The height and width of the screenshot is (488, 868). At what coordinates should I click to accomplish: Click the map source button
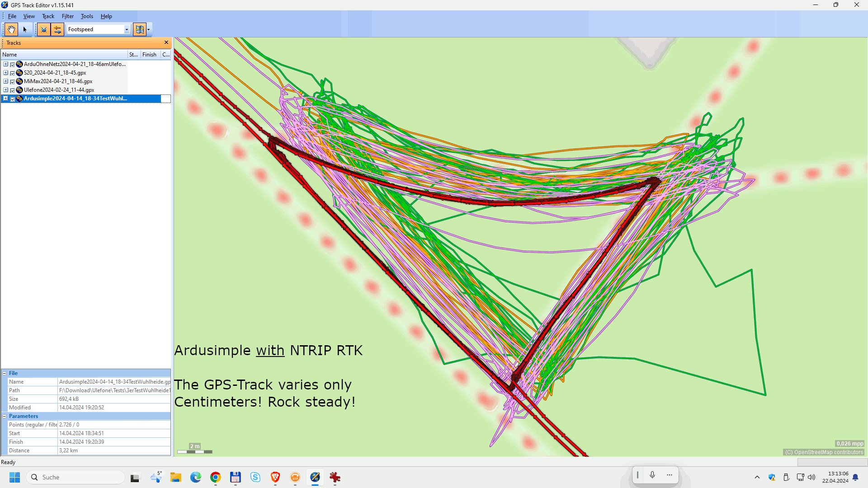pyautogui.click(x=140, y=29)
